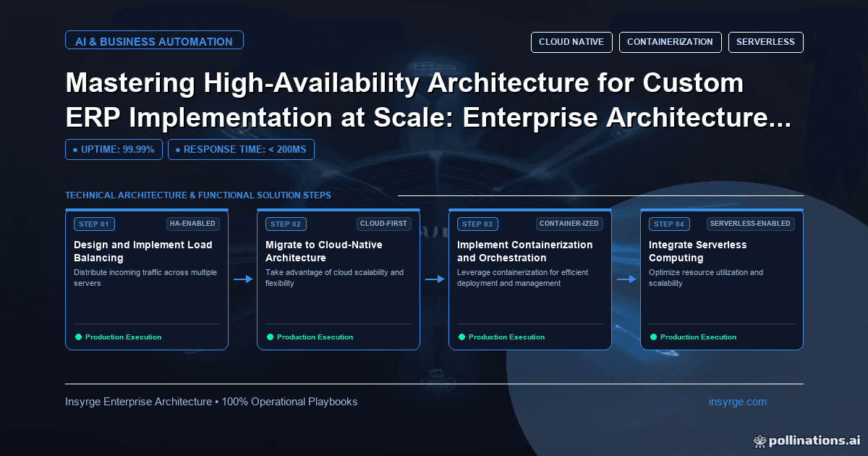Image resolution: width=868 pixels, height=456 pixels.
Task: Click the CONTAINER-IZED tag
Action: point(569,224)
